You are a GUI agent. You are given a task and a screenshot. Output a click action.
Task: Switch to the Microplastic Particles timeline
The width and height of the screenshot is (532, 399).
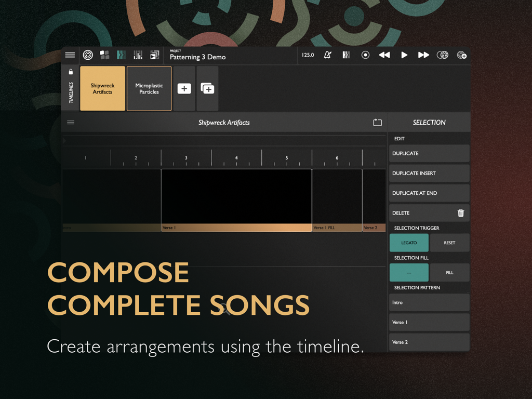point(149,88)
